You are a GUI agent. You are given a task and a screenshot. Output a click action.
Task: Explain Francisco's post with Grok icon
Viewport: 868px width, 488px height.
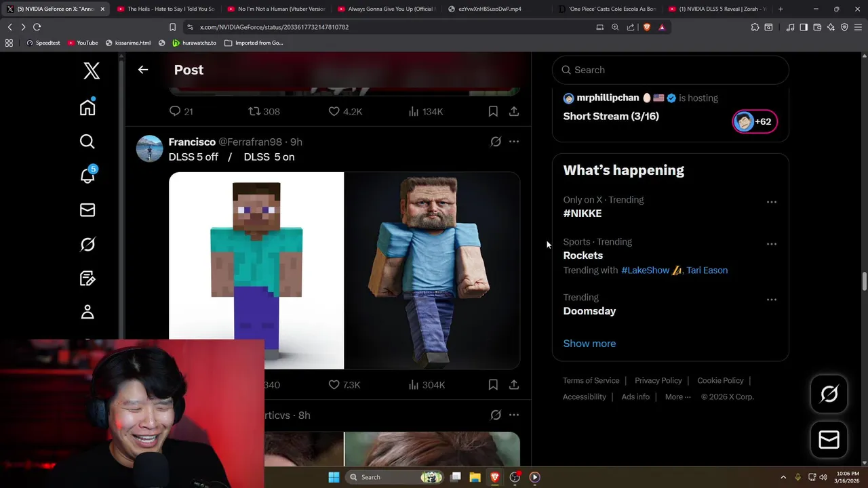click(496, 142)
